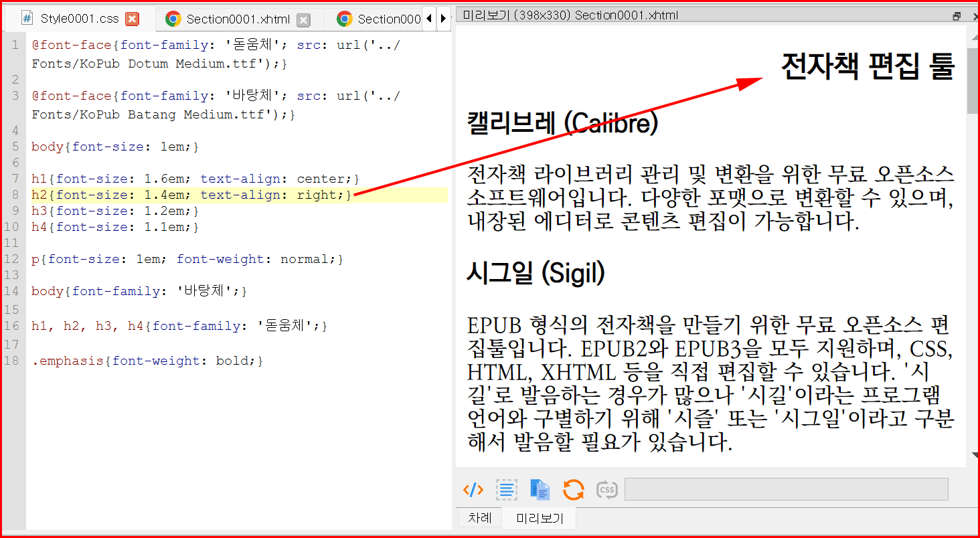The height and width of the screenshot is (538, 980).
Task: Close the Style0001.css tab with its red X
Action: 133,19
